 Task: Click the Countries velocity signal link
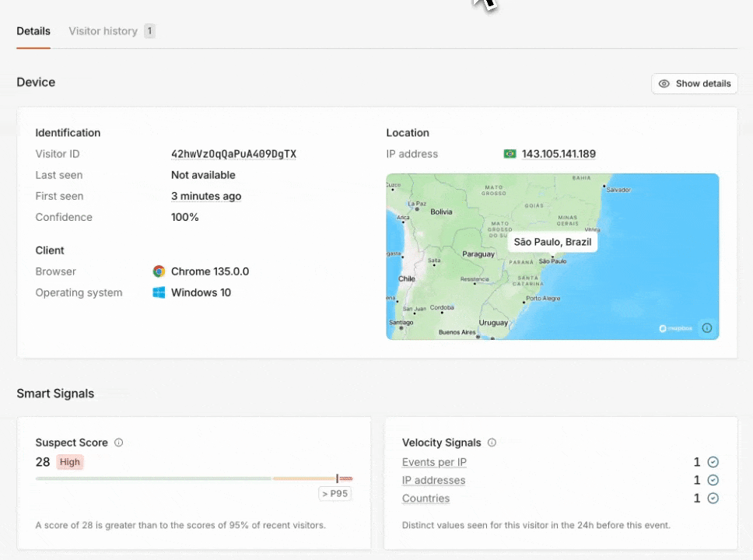click(426, 499)
